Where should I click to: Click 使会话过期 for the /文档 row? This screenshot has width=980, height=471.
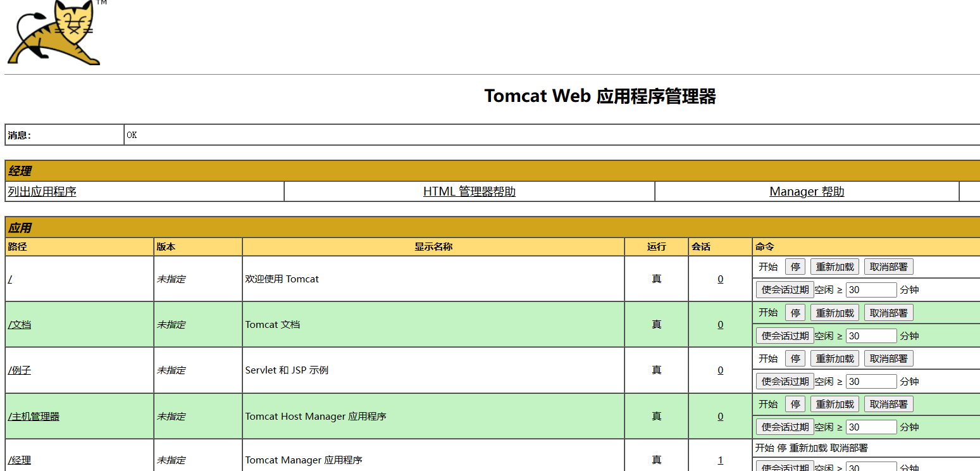click(x=785, y=336)
